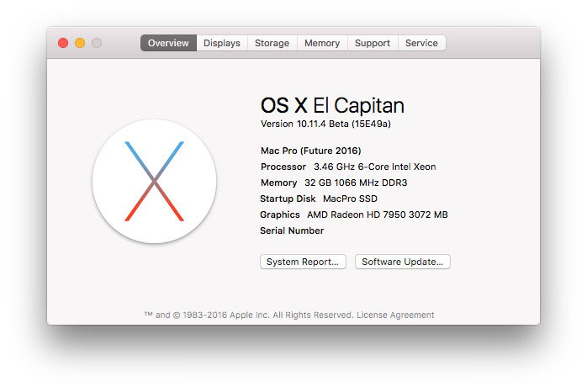
Task: Click the Graphics label
Action: [x=280, y=215]
